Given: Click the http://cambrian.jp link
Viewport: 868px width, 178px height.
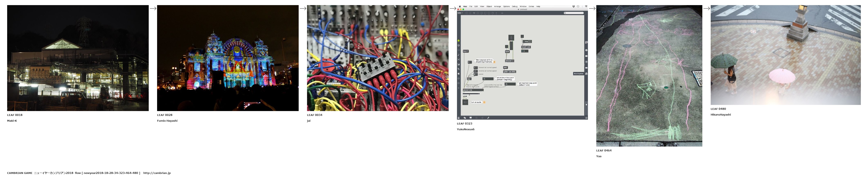Looking at the screenshot, I should tap(157, 173).
